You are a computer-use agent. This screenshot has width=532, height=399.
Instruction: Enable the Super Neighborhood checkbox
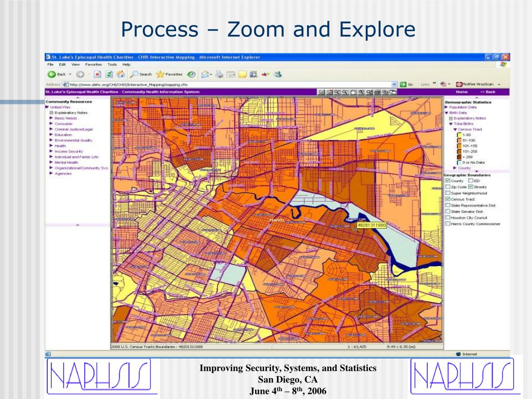coord(447,193)
